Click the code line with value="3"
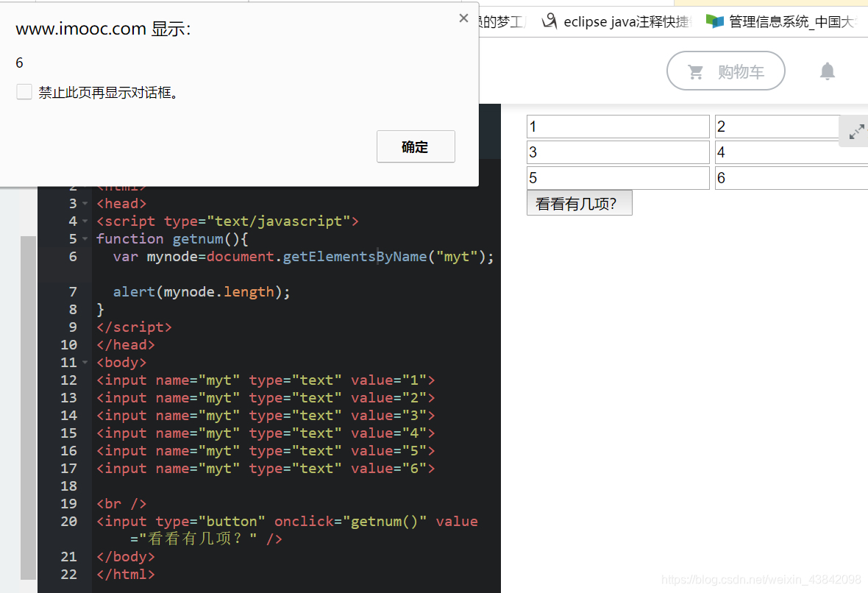The height and width of the screenshot is (593, 868). [266, 416]
